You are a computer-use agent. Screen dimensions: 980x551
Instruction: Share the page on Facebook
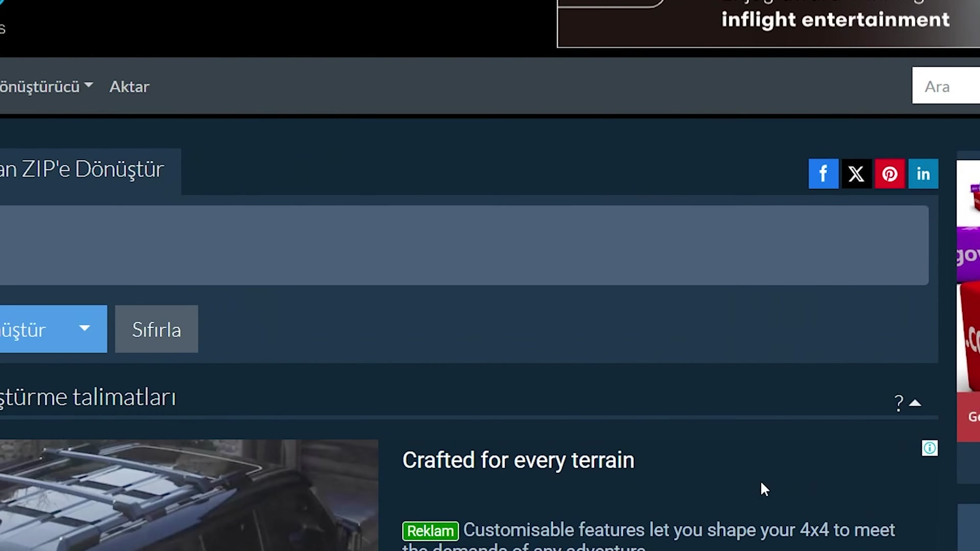pos(823,174)
